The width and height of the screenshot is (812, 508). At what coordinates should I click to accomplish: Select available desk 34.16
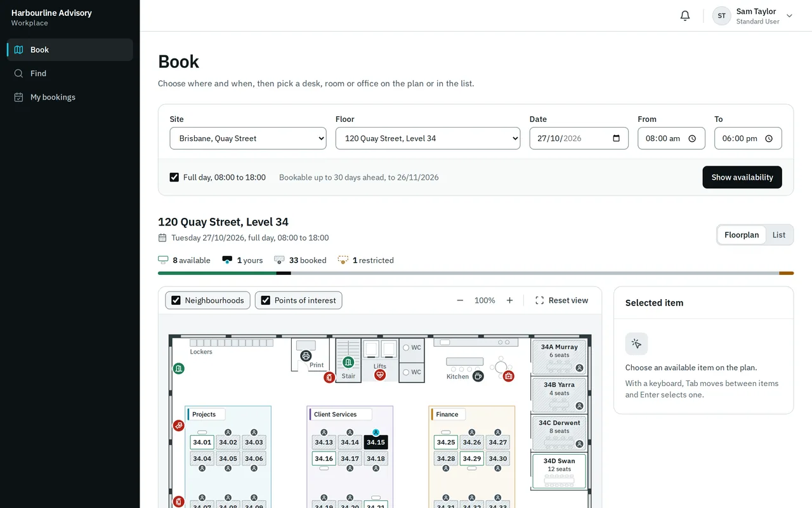pyautogui.click(x=324, y=458)
